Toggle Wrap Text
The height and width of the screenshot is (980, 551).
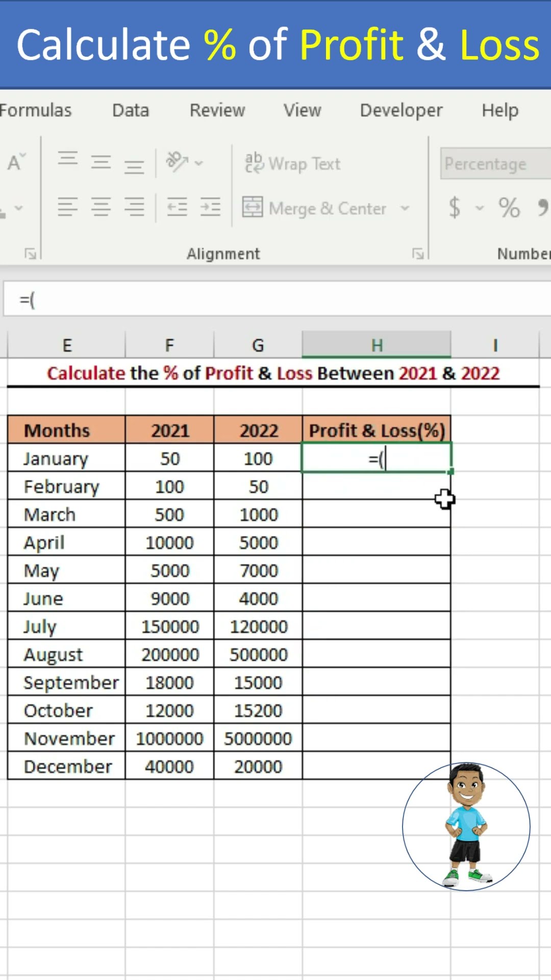(292, 163)
